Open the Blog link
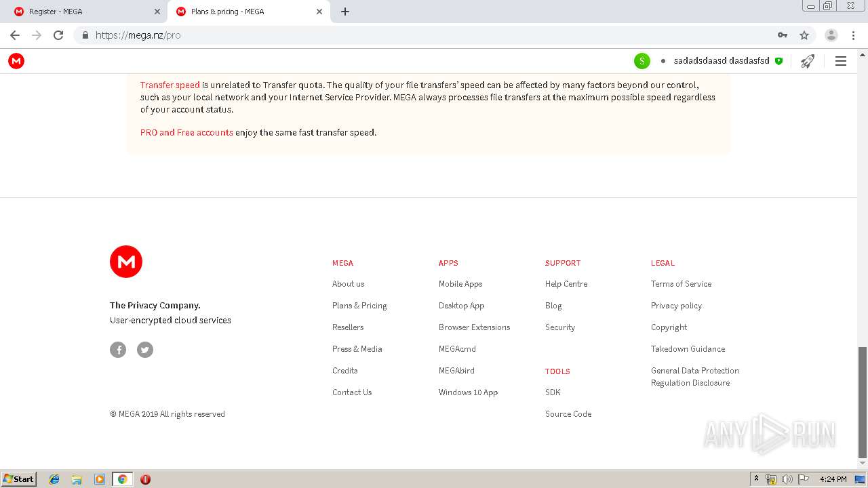Screen dimensions: 868x488 tap(553, 306)
